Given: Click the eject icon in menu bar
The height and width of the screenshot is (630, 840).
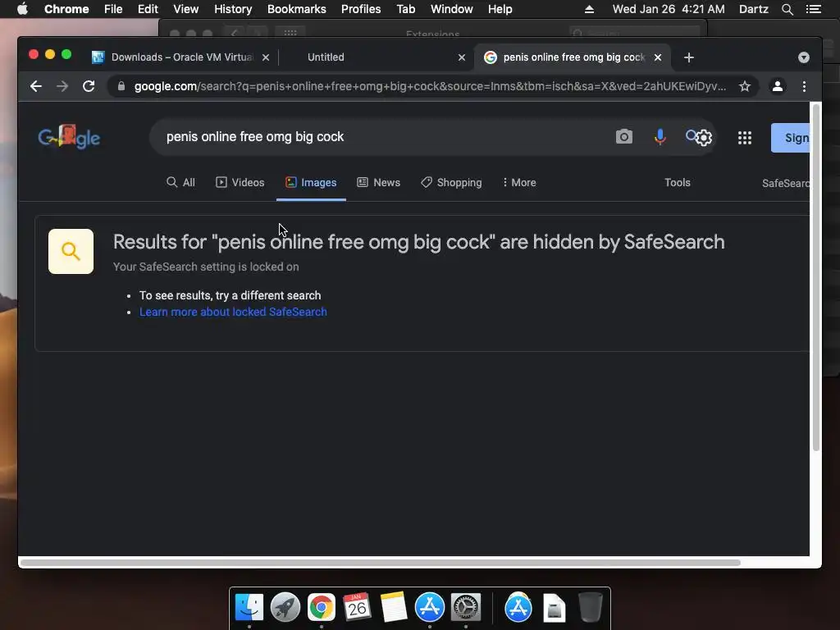Looking at the screenshot, I should pyautogui.click(x=589, y=9).
